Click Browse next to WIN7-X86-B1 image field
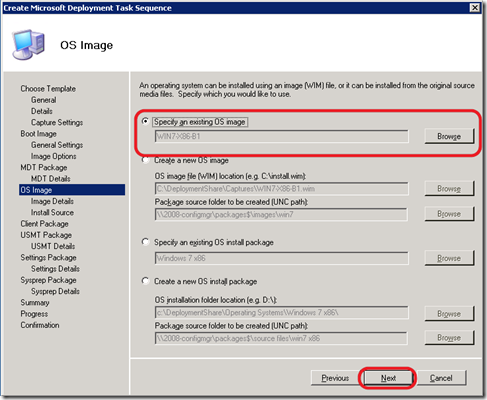487x400 pixels. click(x=449, y=136)
